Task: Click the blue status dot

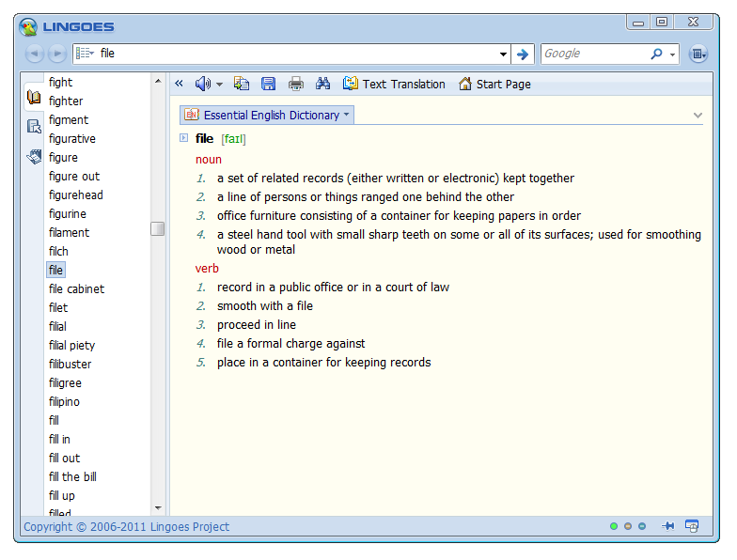Action: pos(641,526)
